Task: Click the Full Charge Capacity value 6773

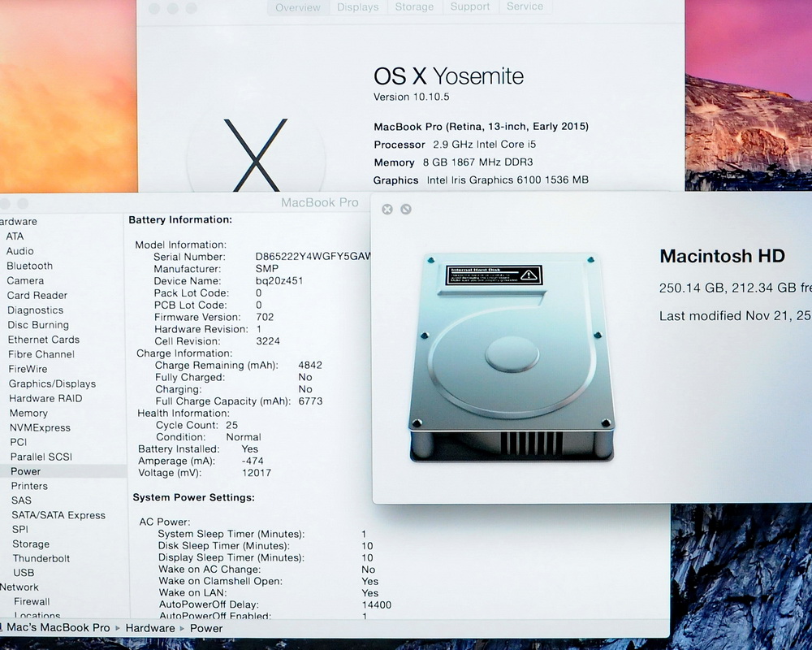Action: (310, 401)
